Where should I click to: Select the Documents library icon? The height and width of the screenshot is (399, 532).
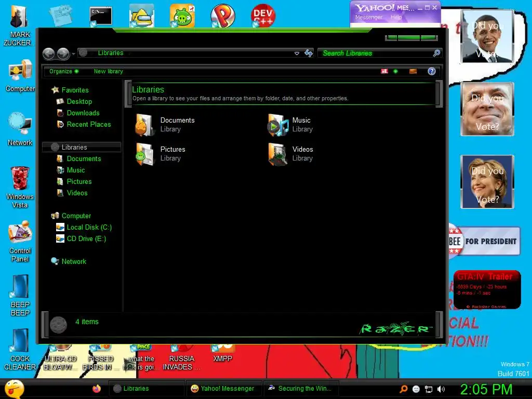pyautogui.click(x=145, y=125)
